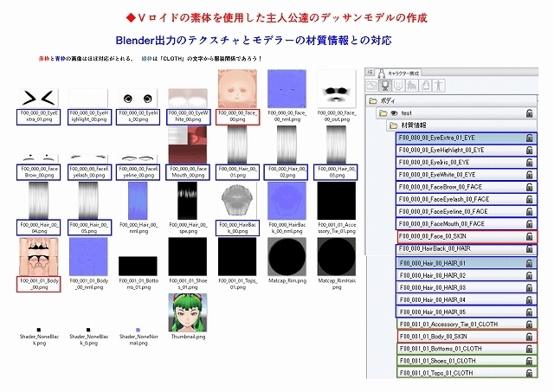Image resolution: width=554 pixels, height=392 pixels.
Task: Click file name F00_000_00_FaceBrow_00.png
Action: [x=39, y=172]
